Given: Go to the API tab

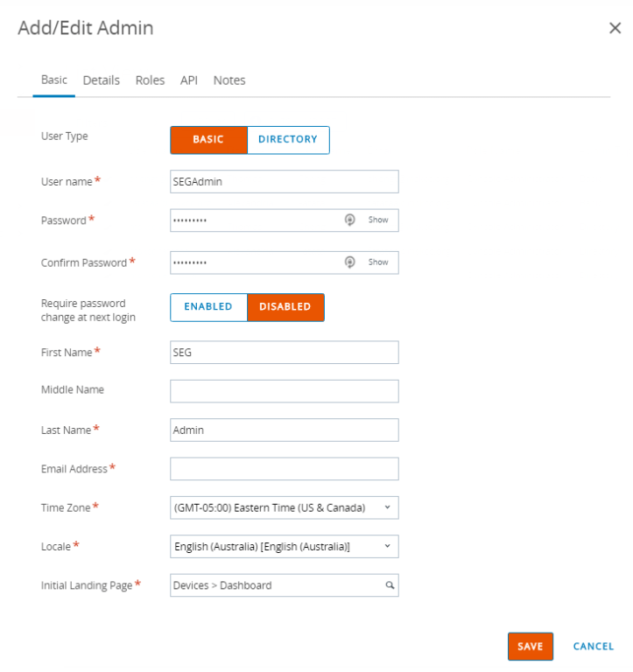Looking at the screenshot, I should point(189,80).
